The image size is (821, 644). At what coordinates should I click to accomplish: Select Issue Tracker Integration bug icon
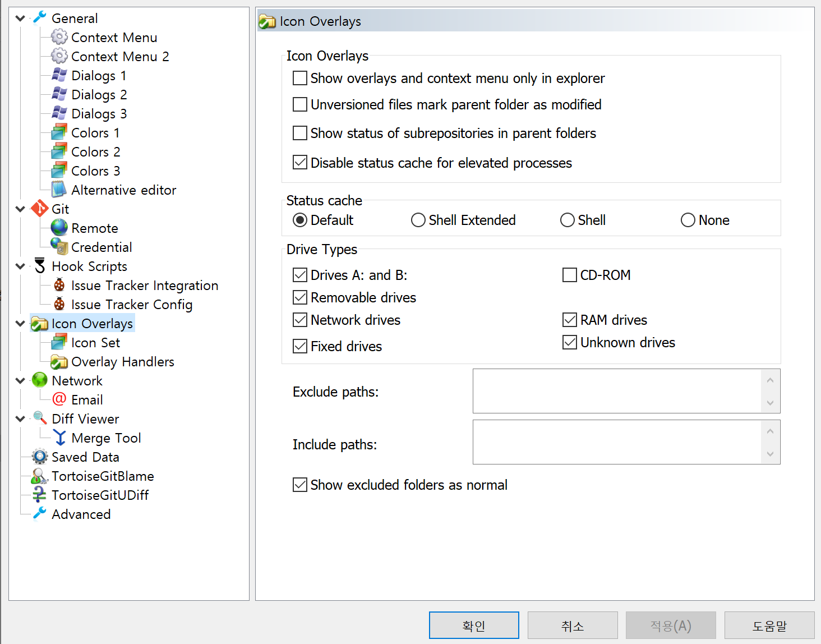coord(59,285)
